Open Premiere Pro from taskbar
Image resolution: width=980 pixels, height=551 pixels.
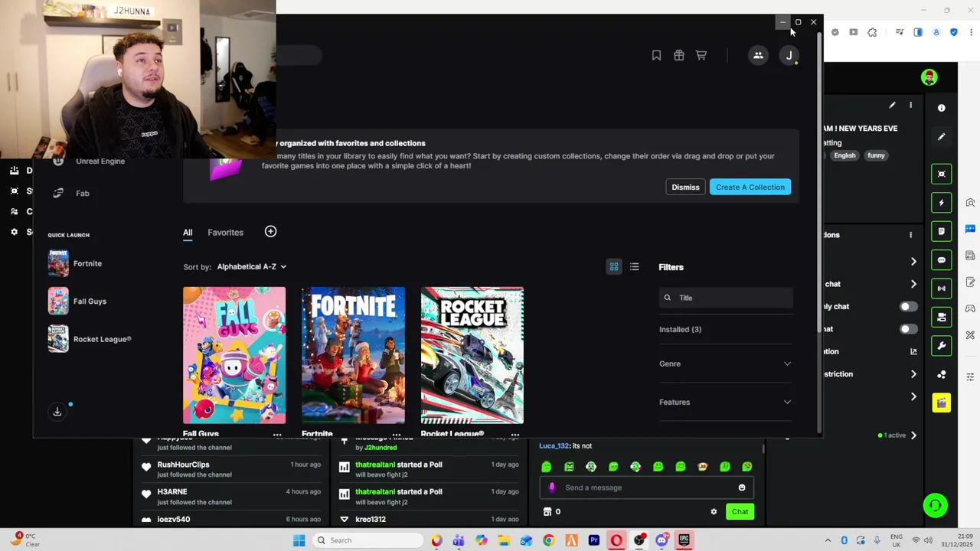point(593,540)
